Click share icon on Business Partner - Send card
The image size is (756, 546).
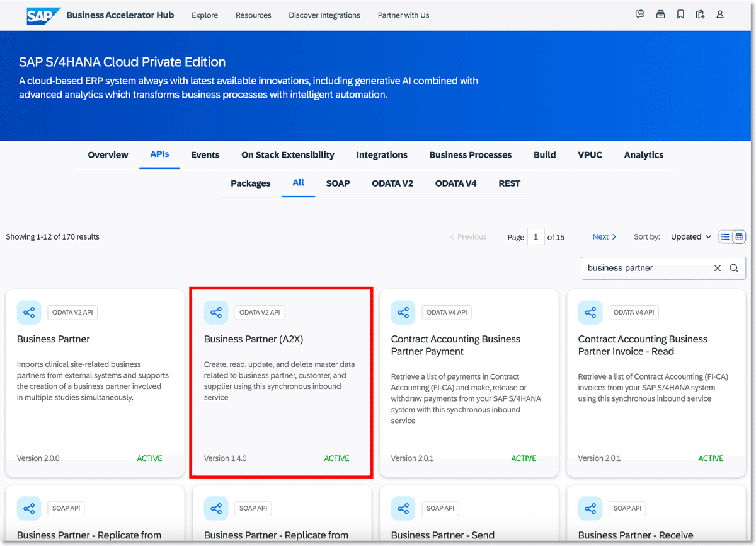coord(403,508)
